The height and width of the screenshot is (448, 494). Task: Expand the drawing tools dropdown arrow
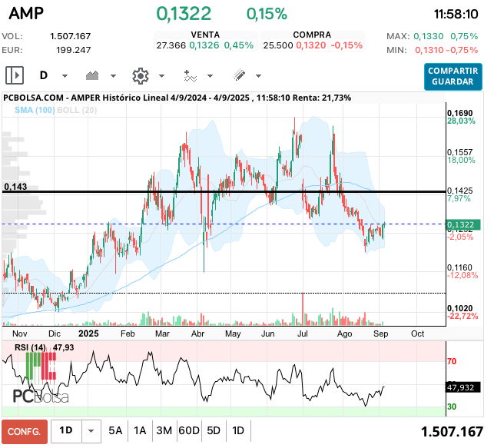coord(259,76)
